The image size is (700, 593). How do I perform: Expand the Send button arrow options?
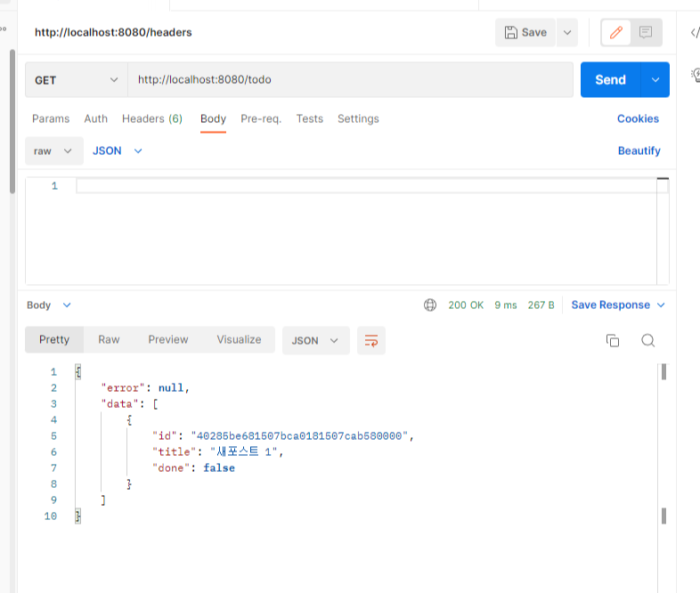[x=655, y=80]
